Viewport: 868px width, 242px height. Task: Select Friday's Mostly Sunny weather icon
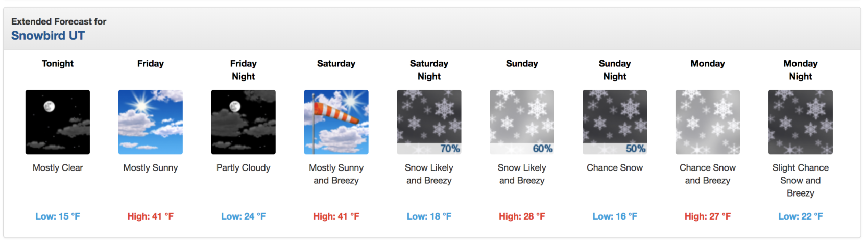pos(151,122)
